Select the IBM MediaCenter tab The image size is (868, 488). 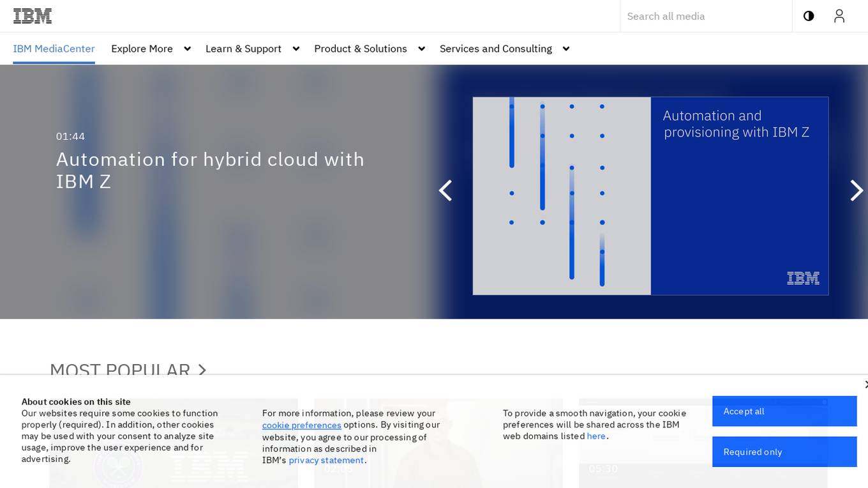[x=54, y=49]
